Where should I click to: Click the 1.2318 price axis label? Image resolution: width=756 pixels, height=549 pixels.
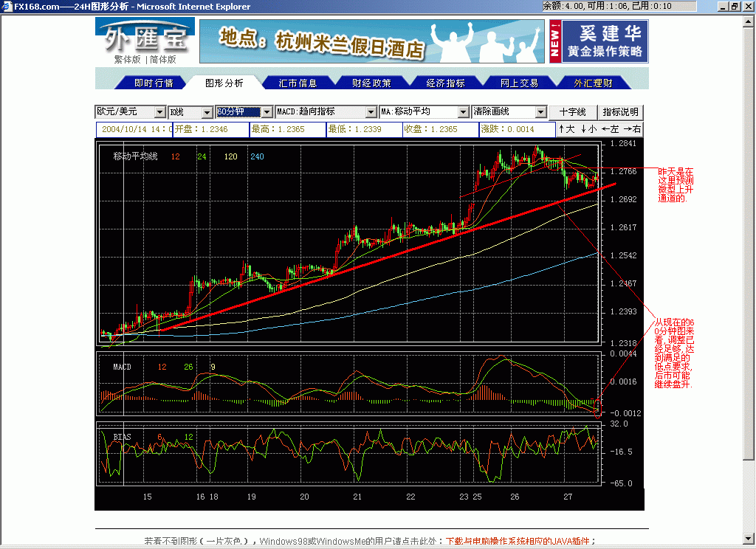click(x=623, y=343)
